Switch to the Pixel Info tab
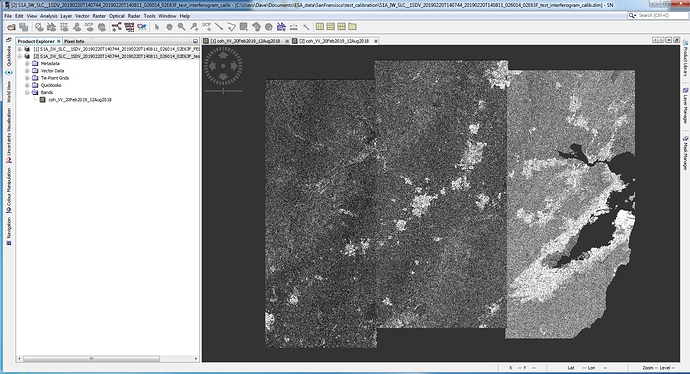 pyautogui.click(x=74, y=41)
